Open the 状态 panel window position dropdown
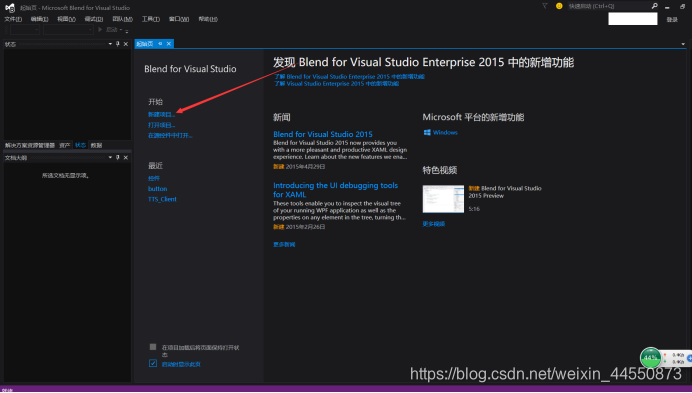The height and width of the screenshot is (393, 692). coord(110,44)
